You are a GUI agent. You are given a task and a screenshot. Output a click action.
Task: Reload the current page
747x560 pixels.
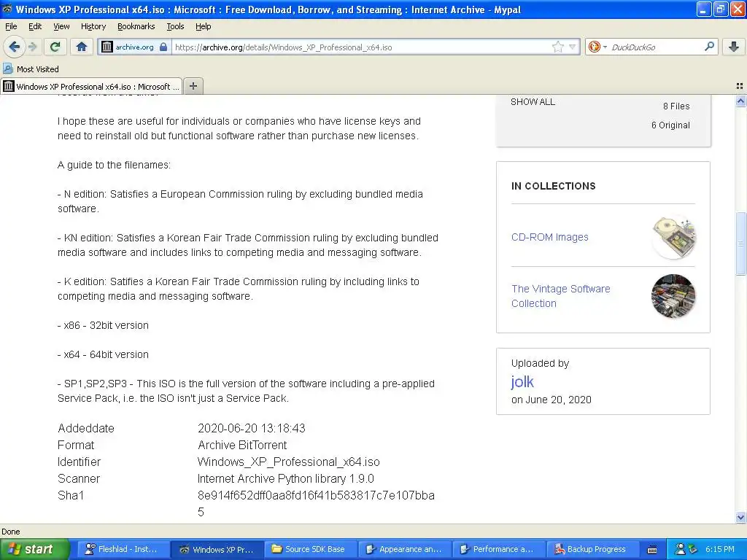point(55,47)
